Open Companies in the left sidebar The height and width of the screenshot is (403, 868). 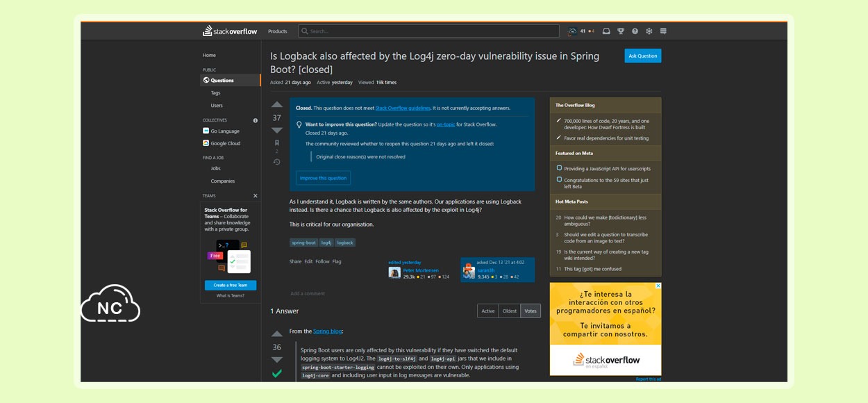223,181
